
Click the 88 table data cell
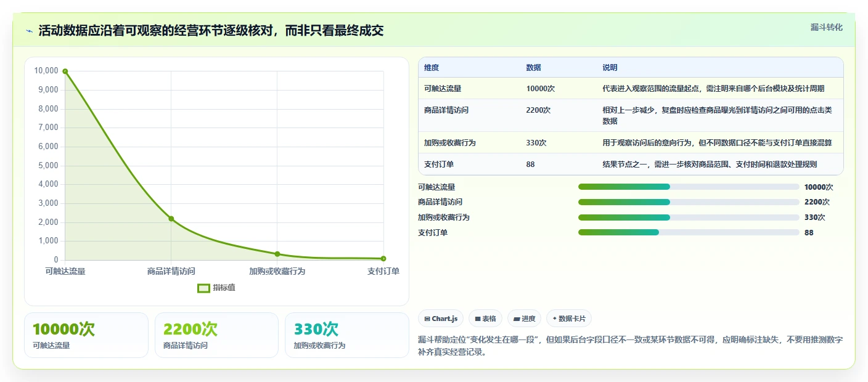(x=530, y=165)
